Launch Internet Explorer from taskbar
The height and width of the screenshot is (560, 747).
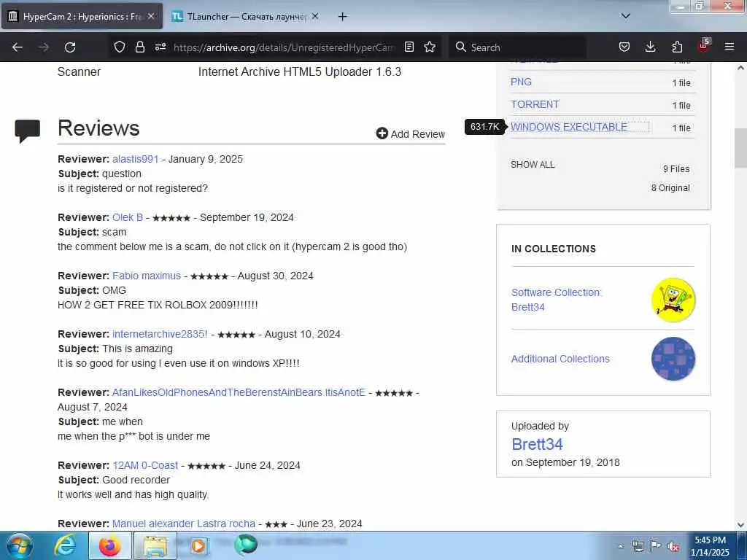tap(65, 545)
